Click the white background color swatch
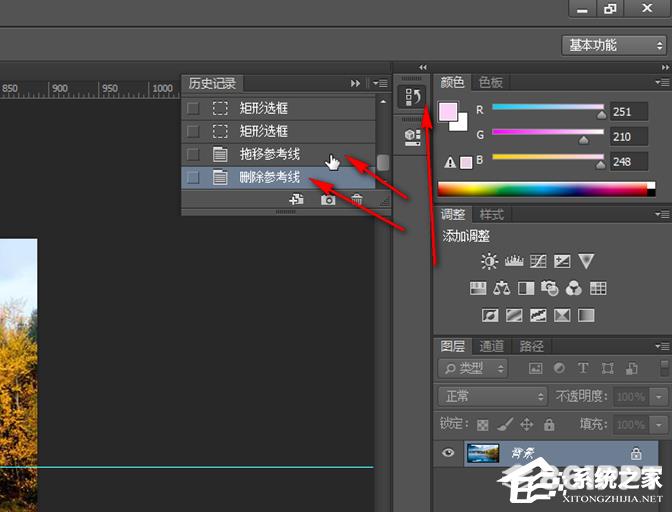The image size is (672, 512). [x=462, y=124]
